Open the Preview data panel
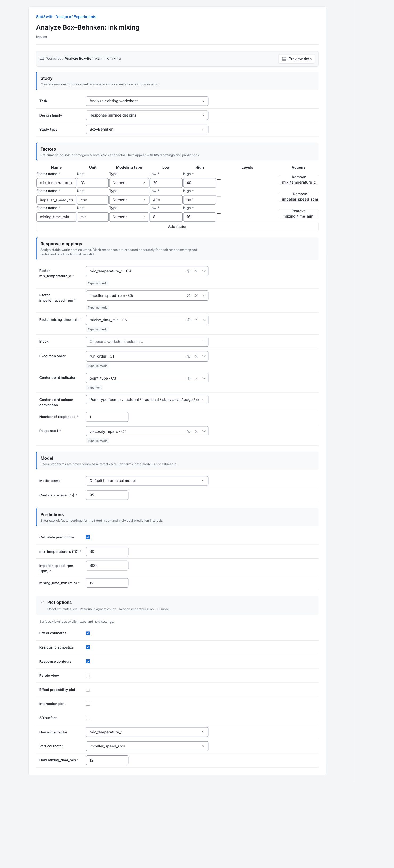Image resolution: width=394 pixels, height=868 pixels. click(x=297, y=59)
